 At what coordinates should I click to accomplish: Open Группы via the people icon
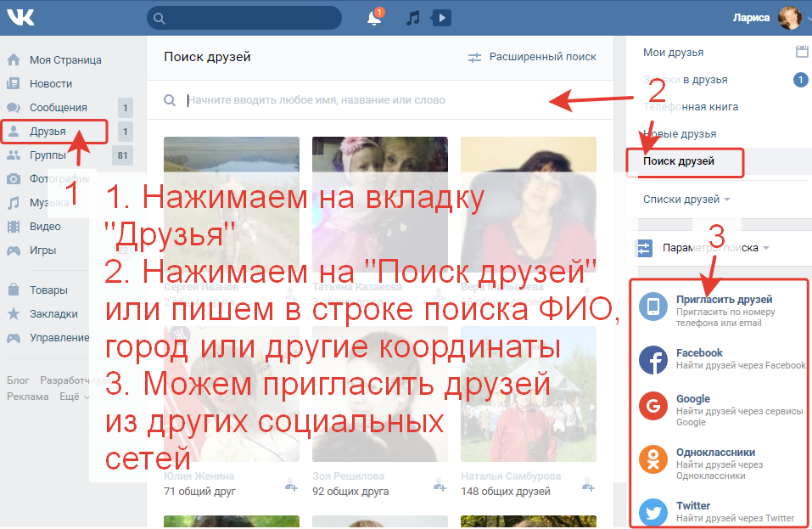14,155
